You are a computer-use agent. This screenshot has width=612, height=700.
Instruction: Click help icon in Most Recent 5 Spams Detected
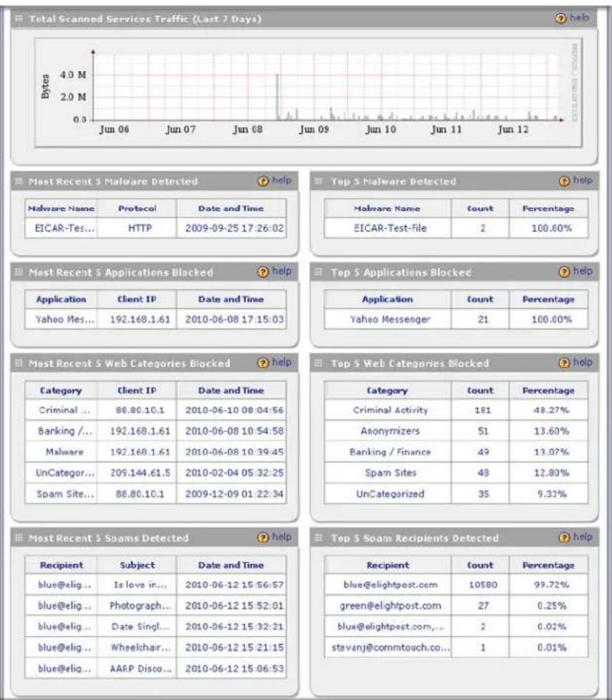click(x=263, y=538)
